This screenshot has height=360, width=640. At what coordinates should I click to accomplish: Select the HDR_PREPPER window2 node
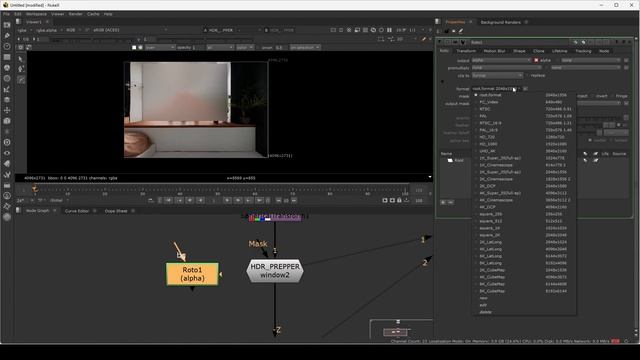275,271
